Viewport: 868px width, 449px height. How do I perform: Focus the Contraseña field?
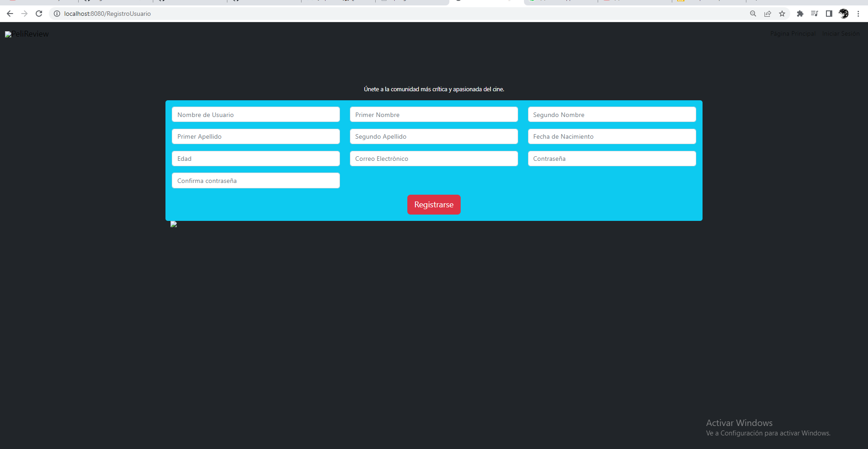(x=612, y=159)
